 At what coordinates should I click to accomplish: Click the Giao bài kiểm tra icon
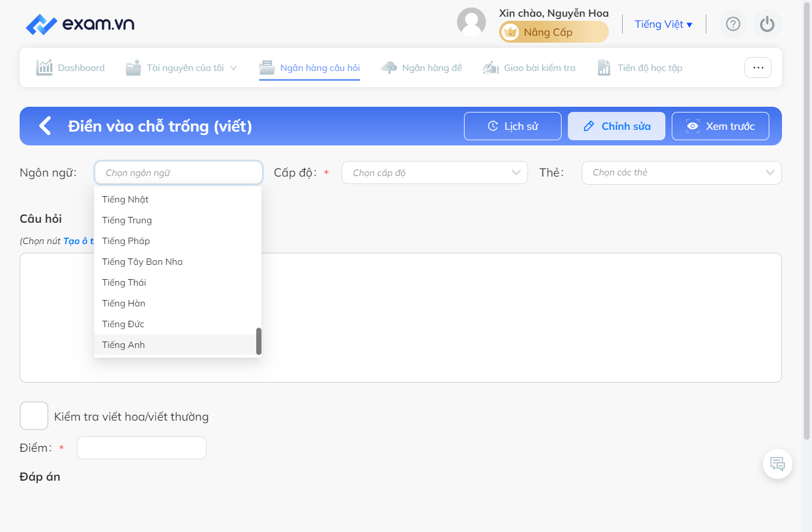pos(491,68)
